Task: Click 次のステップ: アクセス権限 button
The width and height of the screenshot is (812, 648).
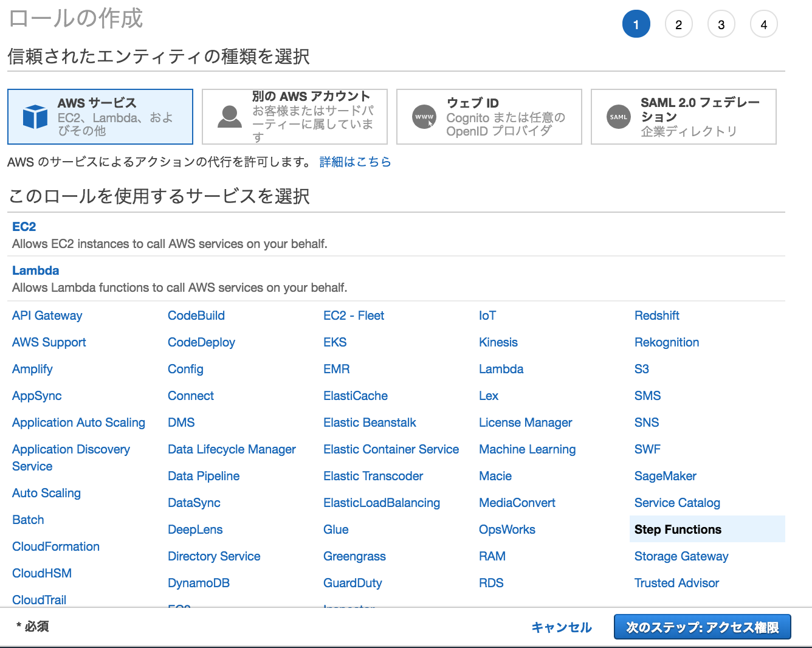Action: pos(703,627)
